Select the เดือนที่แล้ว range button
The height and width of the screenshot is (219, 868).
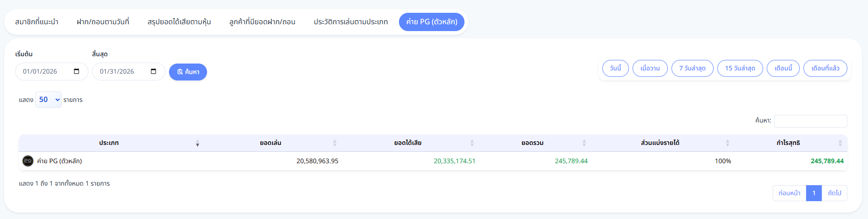tap(825, 68)
